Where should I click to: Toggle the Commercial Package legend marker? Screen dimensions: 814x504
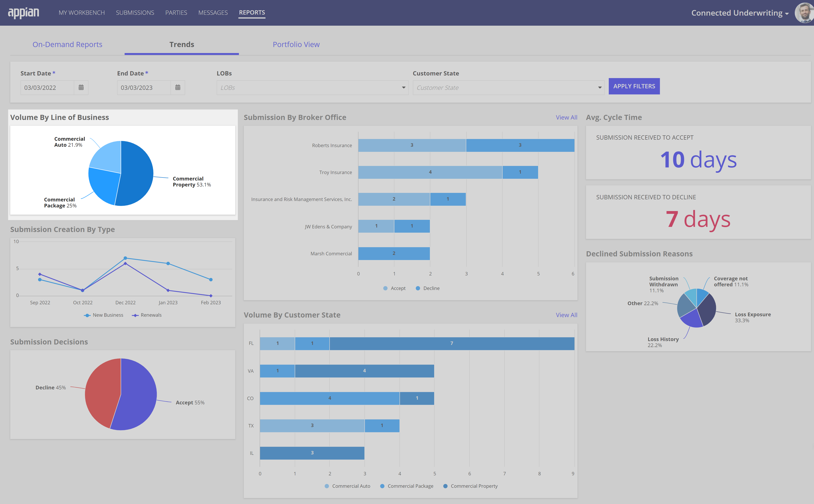click(382, 486)
